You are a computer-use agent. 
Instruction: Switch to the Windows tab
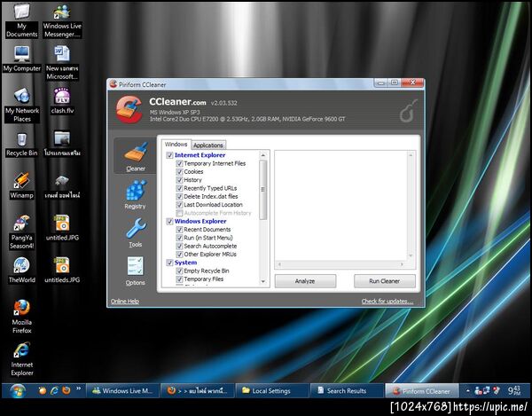176,145
